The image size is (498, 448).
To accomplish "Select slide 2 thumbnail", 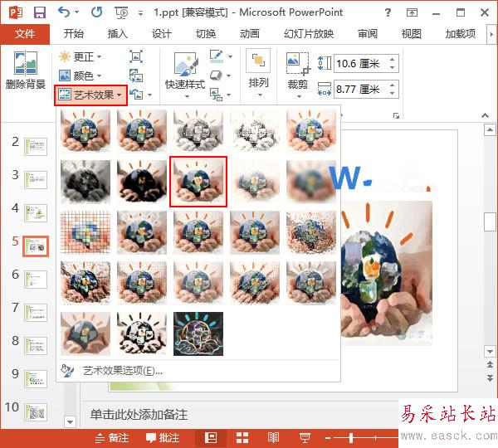I will click(x=36, y=147).
